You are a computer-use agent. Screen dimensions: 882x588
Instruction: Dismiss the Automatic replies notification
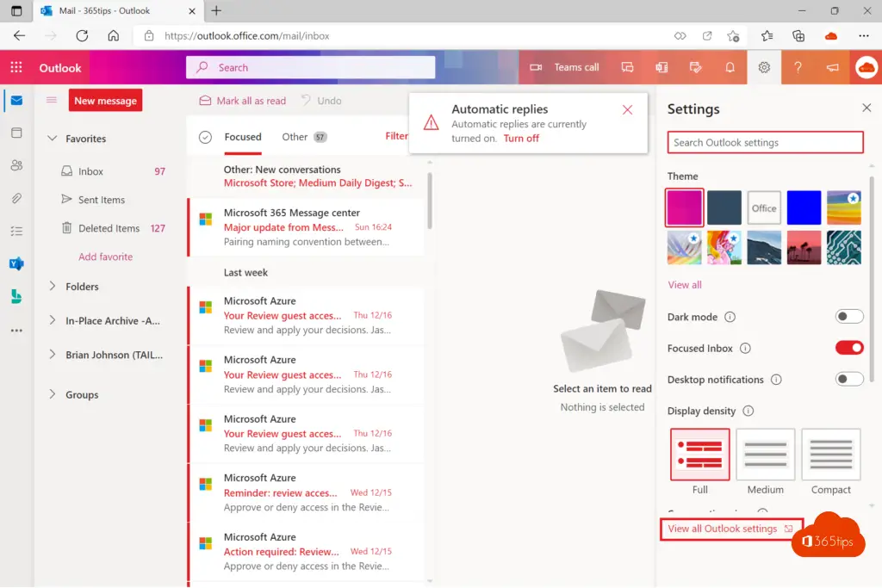[627, 109]
